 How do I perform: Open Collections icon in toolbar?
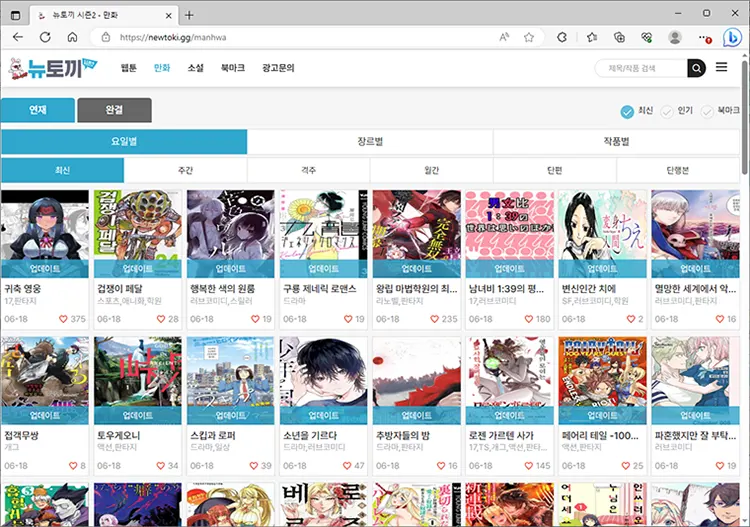click(619, 37)
